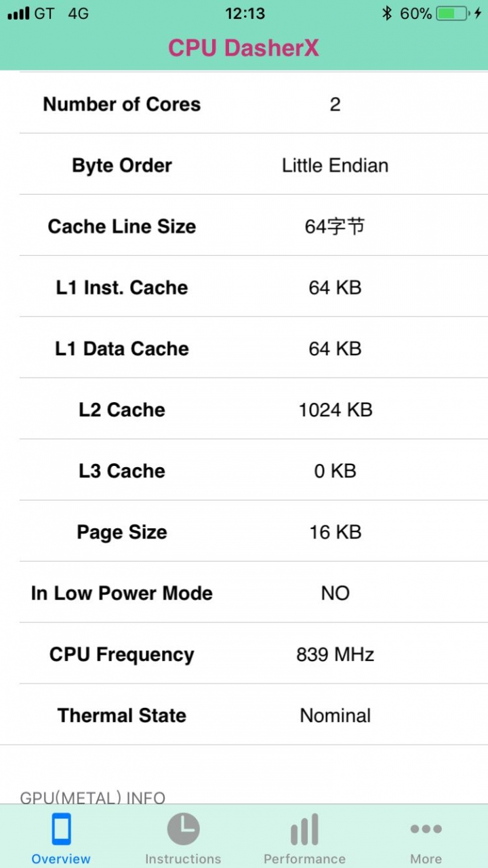488x868 pixels.
Task: Tap the More three-dots icon
Action: point(426,829)
